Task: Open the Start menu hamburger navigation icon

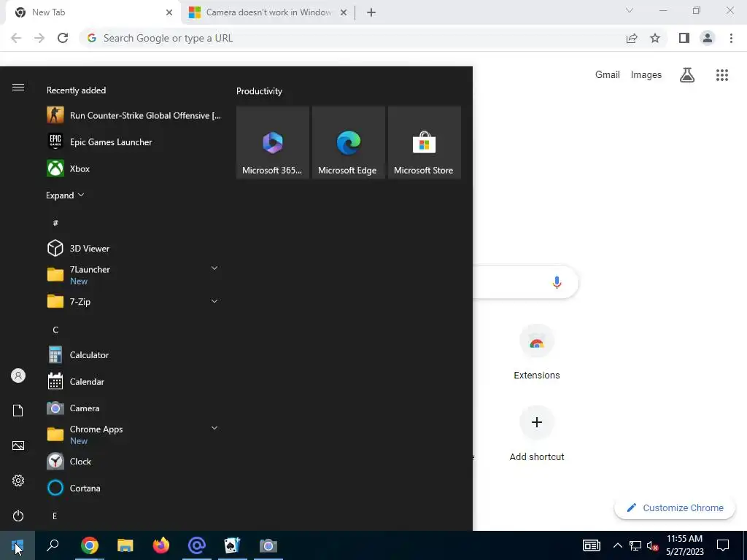Action: pyautogui.click(x=18, y=87)
